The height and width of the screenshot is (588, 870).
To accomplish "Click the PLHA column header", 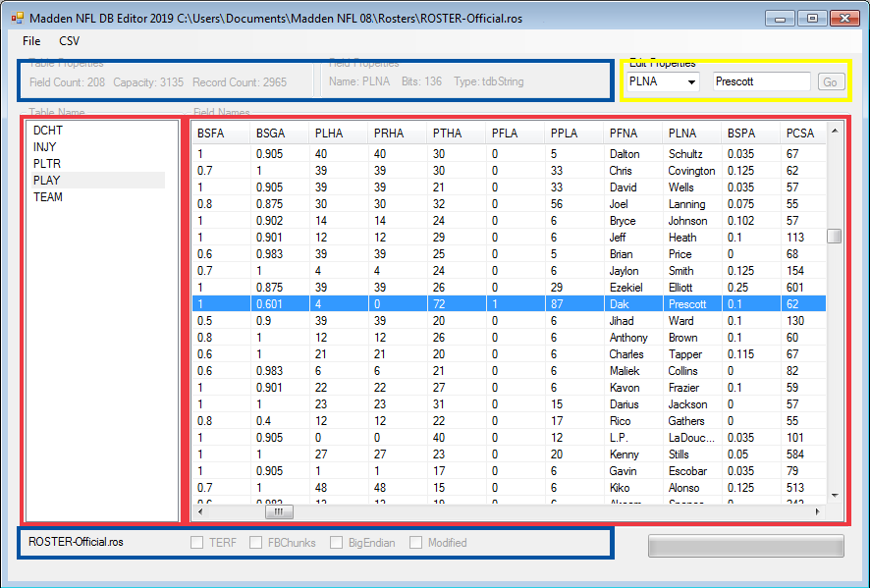I will tap(339, 134).
